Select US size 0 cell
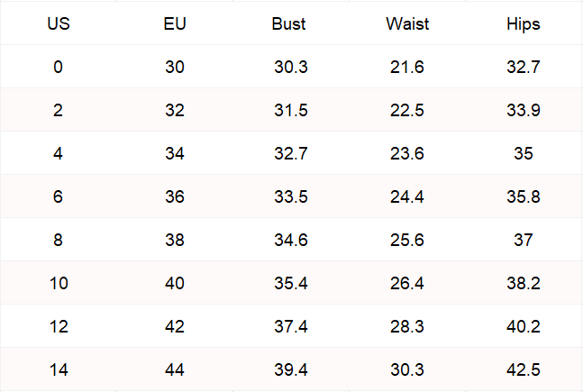 (x=59, y=67)
